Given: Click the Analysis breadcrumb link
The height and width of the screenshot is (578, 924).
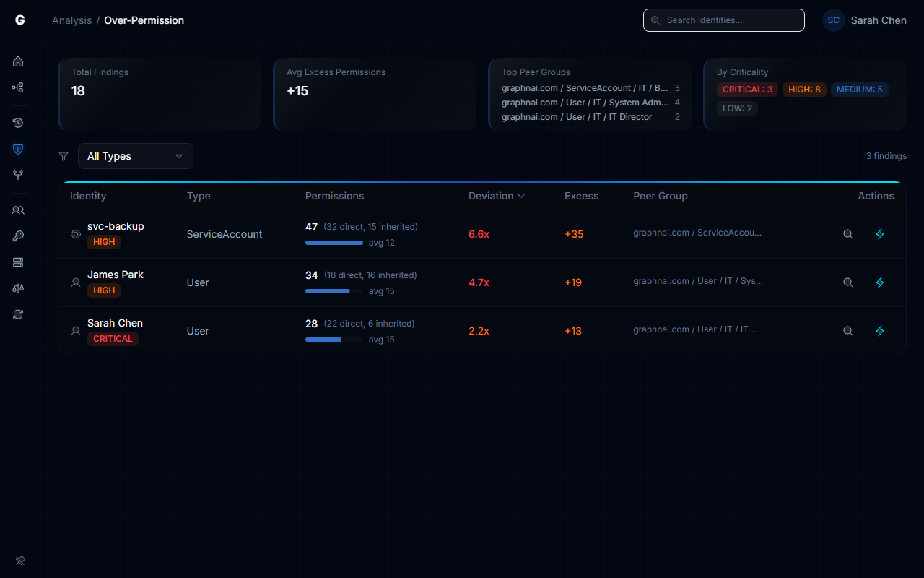Looking at the screenshot, I should [x=71, y=20].
